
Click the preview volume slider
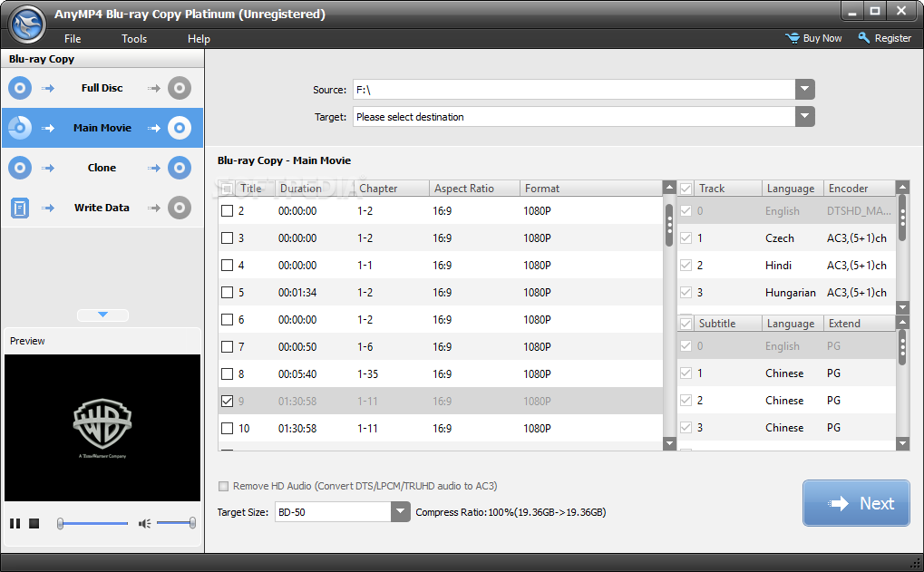[176, 523]
